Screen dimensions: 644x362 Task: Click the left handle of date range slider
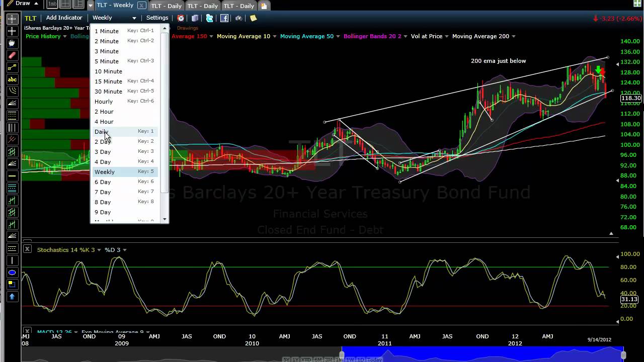[342, 355]
